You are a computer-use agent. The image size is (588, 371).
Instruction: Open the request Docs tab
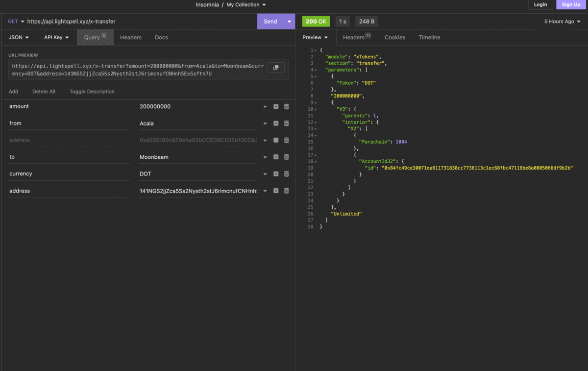(x=161, y=37)
